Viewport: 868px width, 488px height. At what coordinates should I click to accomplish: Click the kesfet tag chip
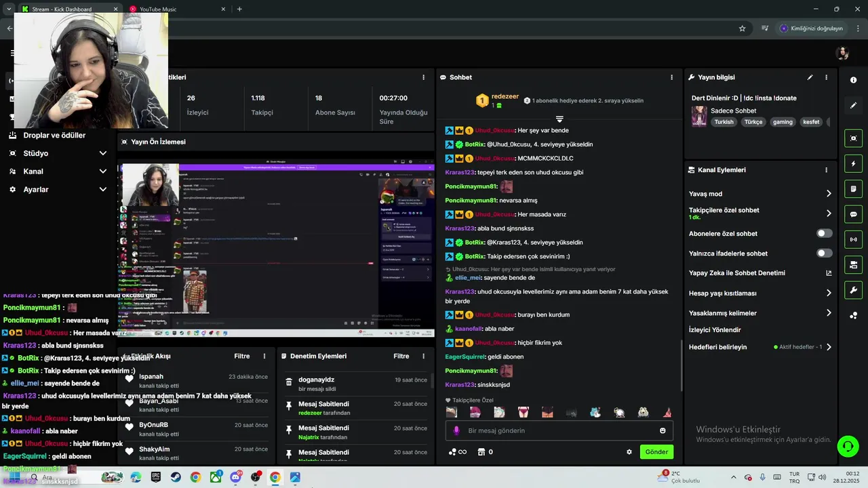click(x=811, y=122)
